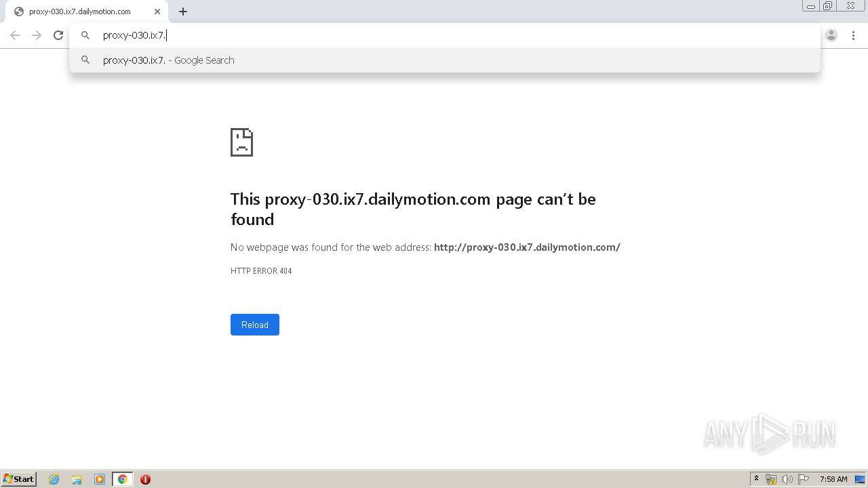Click the page can't be found heading

click(413, 209)
